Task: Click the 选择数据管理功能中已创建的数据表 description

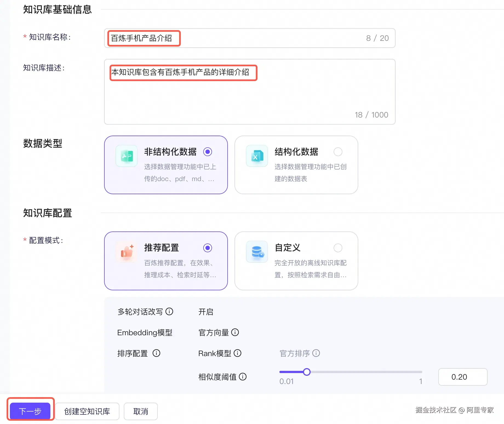Action: (x=311, y=173)
